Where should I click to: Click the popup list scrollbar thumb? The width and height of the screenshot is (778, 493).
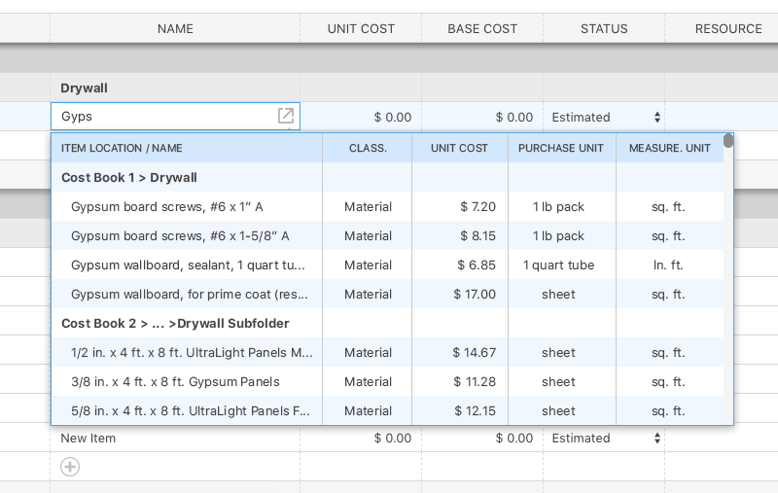[728, 140]
